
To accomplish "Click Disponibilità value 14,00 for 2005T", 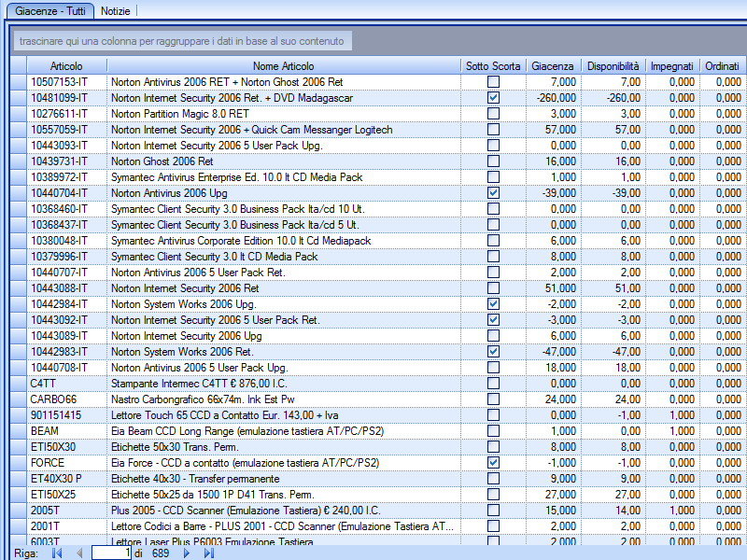I will (x=627, y=510).
